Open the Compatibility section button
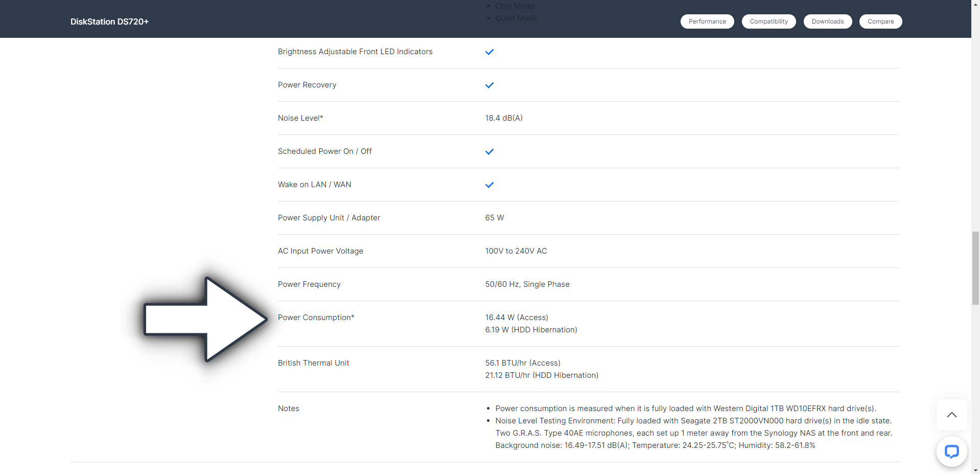 [x=769, y=21]
